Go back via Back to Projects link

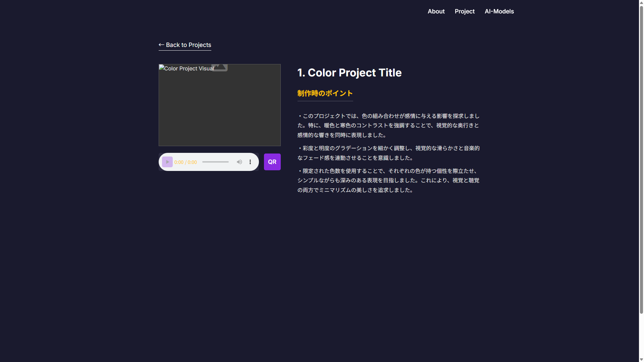(x=188, y=45)
